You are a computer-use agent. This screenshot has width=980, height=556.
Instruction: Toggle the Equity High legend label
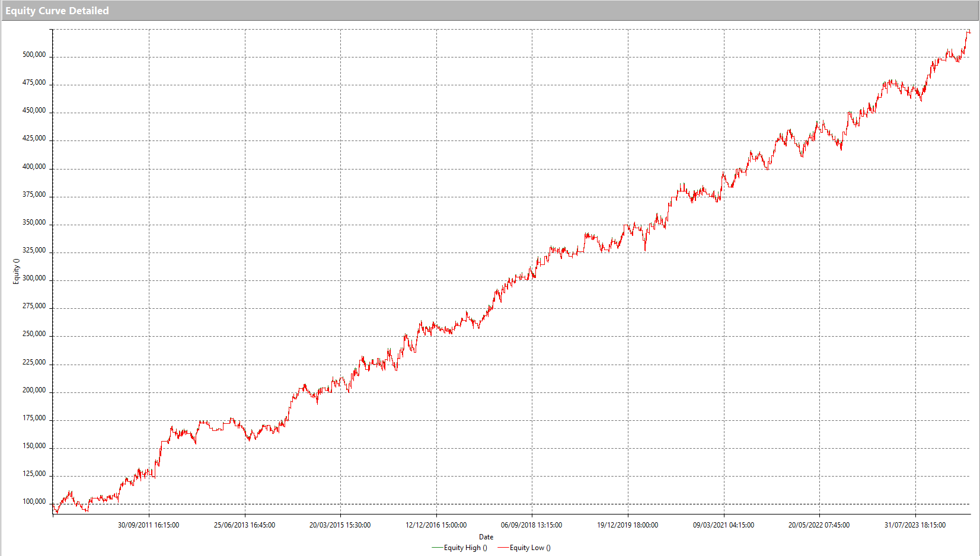465,548
